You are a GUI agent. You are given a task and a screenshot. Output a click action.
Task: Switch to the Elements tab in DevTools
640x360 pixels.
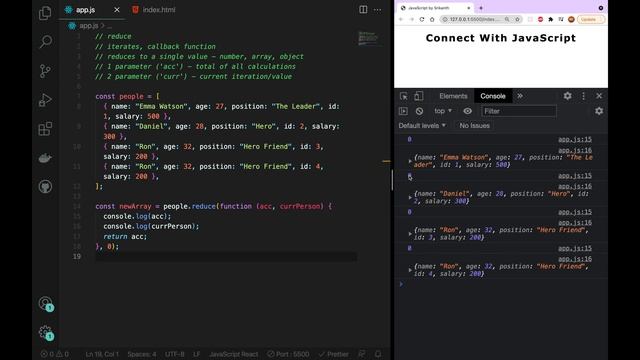click(453, 96)
